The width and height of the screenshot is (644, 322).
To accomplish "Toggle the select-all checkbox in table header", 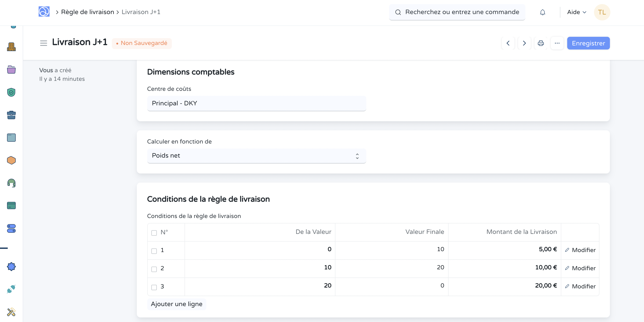I will pyautogui.click(x=154, y=233).
